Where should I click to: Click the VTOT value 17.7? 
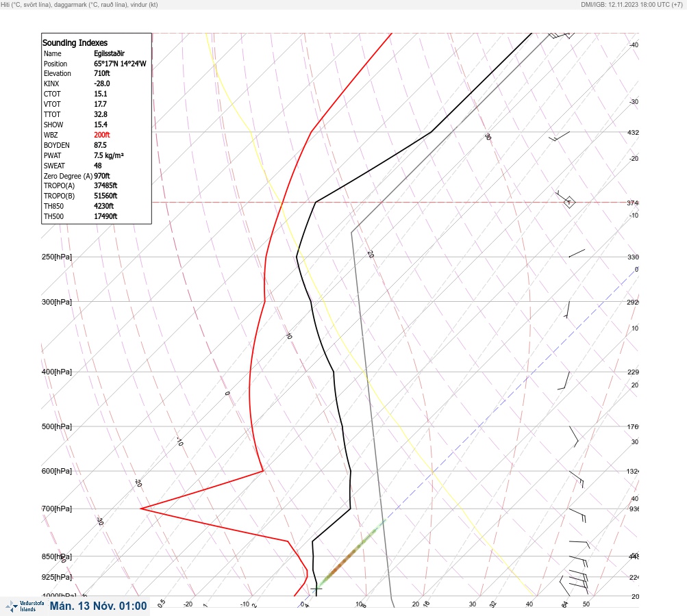click(100, 104)
